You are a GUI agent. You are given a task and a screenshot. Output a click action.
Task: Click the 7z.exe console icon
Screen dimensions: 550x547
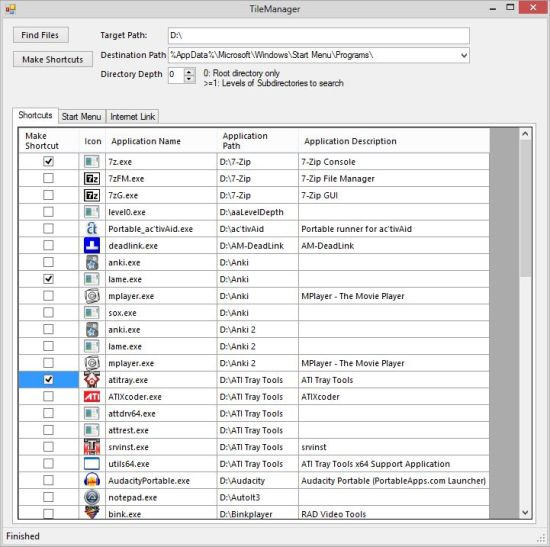tap(92, 162)
